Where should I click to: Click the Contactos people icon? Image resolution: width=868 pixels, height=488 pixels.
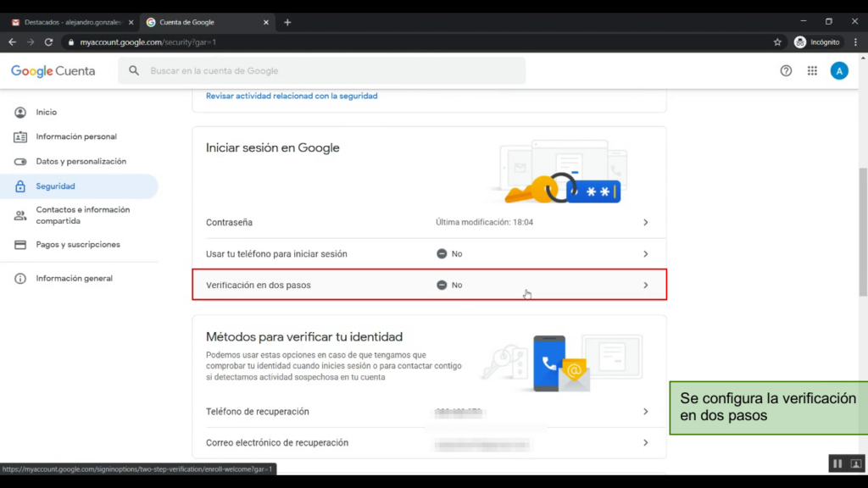pos(20,216)
